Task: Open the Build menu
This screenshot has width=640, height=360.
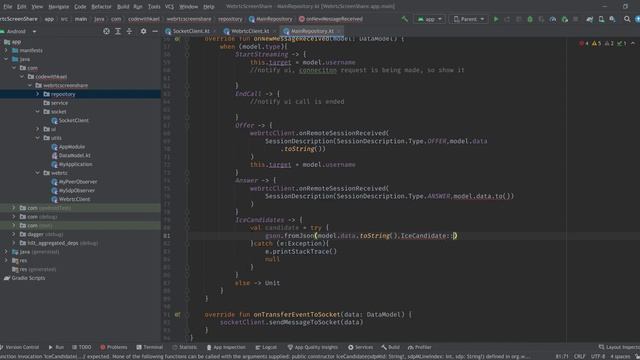Action: point(123,7)
